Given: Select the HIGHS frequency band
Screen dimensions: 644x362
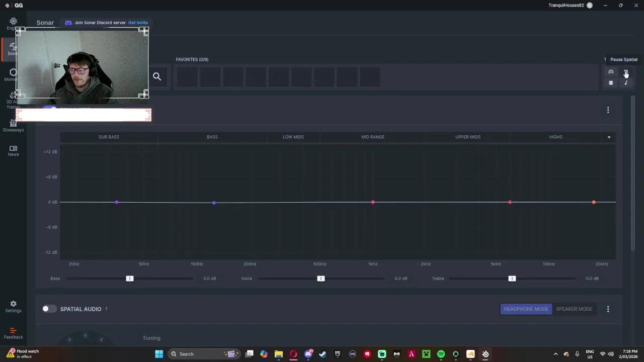Looking at the screenshot, I should coord(556,137).
